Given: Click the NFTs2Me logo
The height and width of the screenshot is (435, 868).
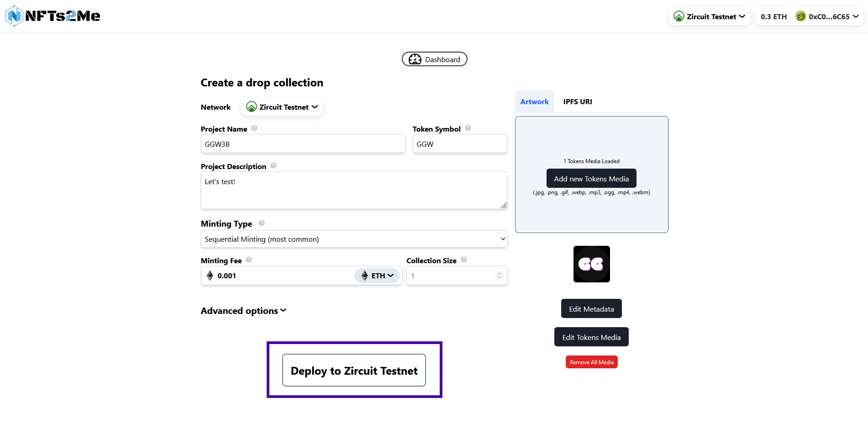Looking at the screenshot, I should [x=53, y=16].
